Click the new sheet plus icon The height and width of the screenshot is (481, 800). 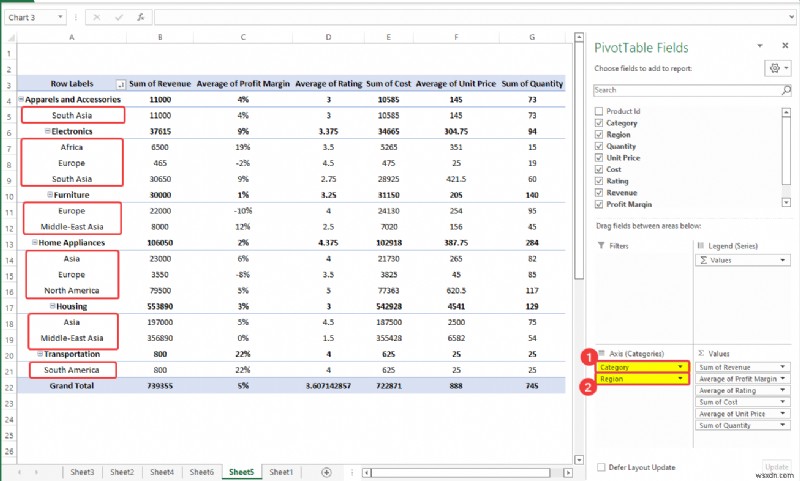[327, 472]
